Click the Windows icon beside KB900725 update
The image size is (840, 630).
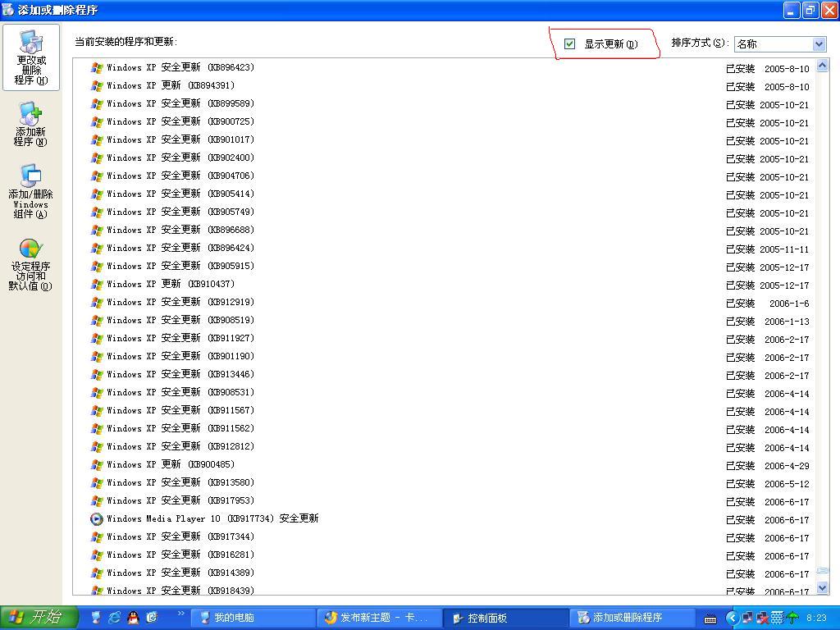(97, 122)
